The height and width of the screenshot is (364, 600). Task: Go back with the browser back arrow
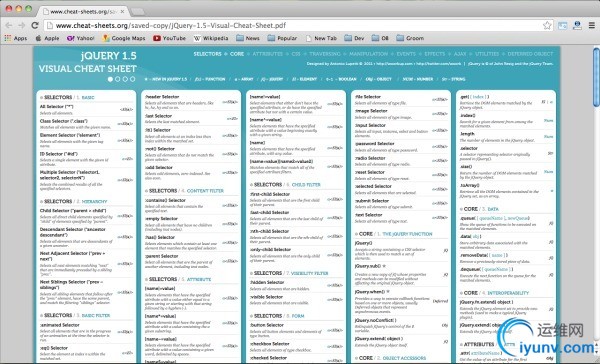point(9,25)
